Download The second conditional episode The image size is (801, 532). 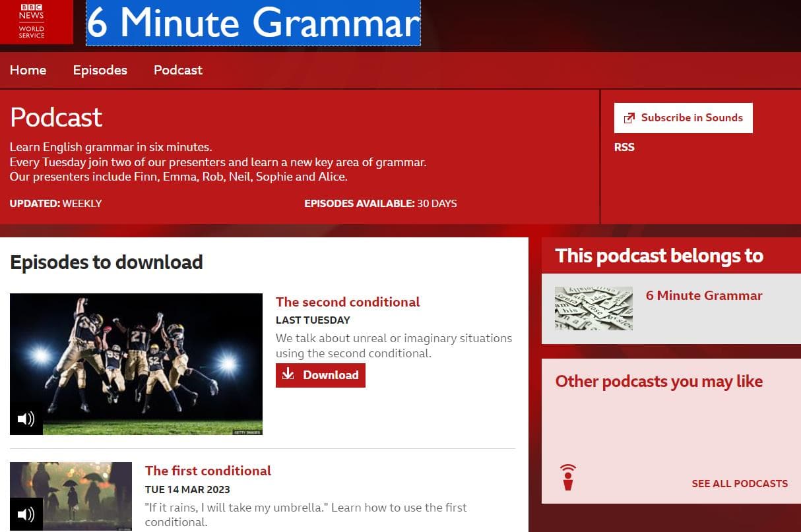320,375
